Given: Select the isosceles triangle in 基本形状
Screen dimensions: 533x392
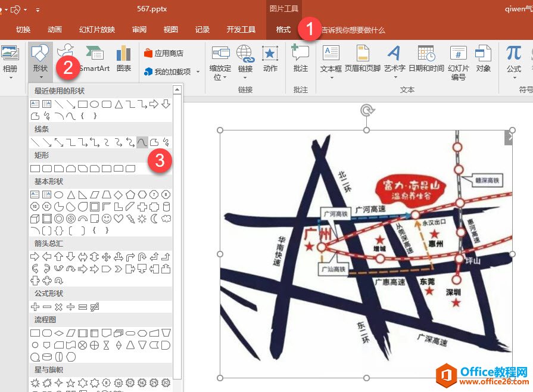Looking at the screenshot, I should click(x=71, y=195).
